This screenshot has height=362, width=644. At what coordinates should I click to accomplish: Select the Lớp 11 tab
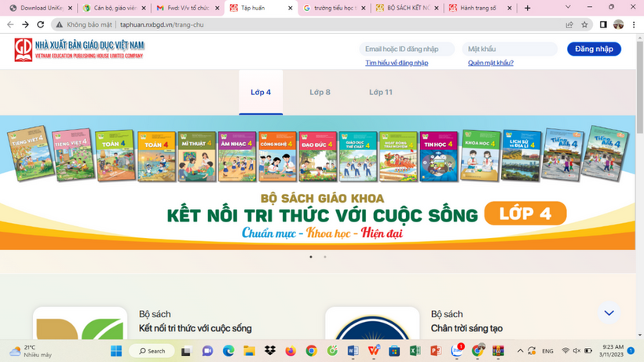click(381, 93)
